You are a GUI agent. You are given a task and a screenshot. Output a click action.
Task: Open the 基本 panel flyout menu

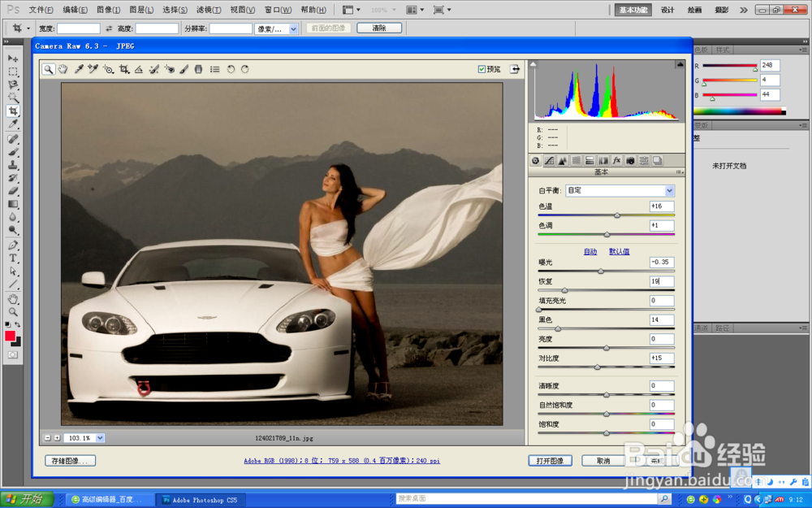click(x=680, y=172)
